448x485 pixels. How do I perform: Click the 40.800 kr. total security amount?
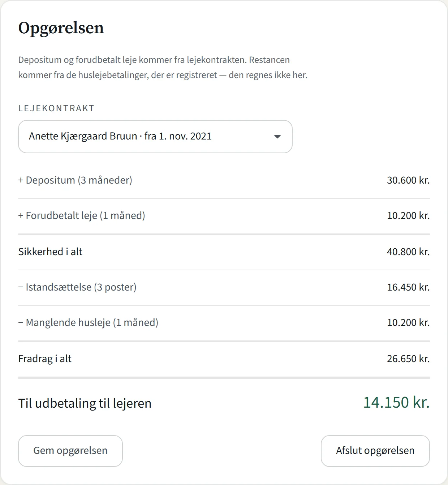[x=408, y=252]
